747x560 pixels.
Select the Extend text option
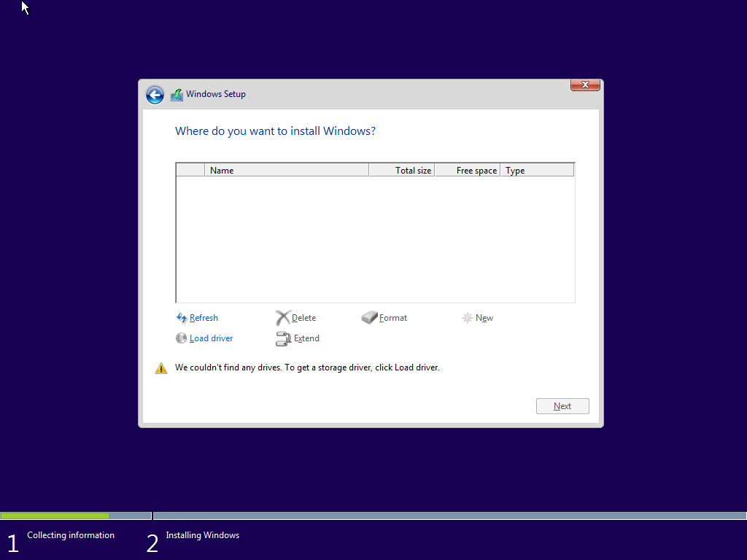tap(306, 338)
